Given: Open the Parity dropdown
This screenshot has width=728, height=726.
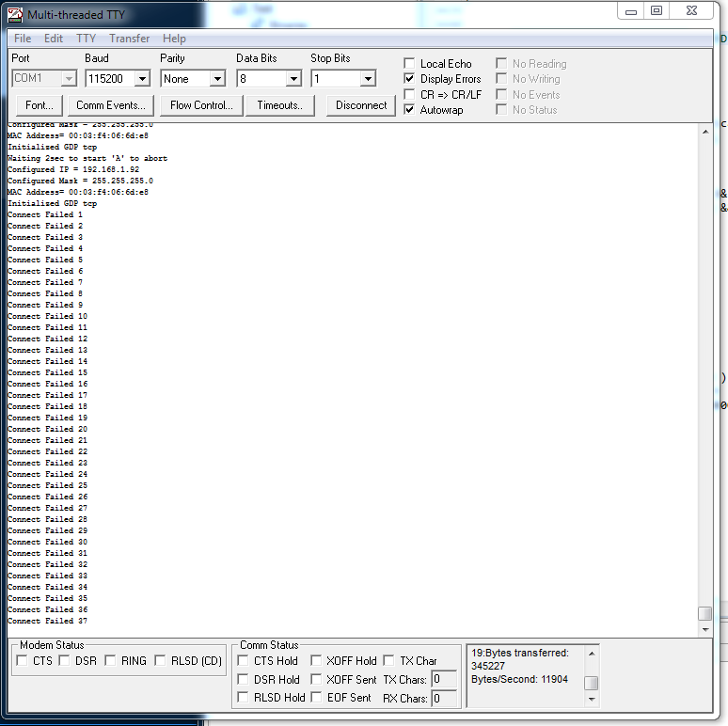Looking at the screenshot, I should pyautogui.click(x=217, y=79).
